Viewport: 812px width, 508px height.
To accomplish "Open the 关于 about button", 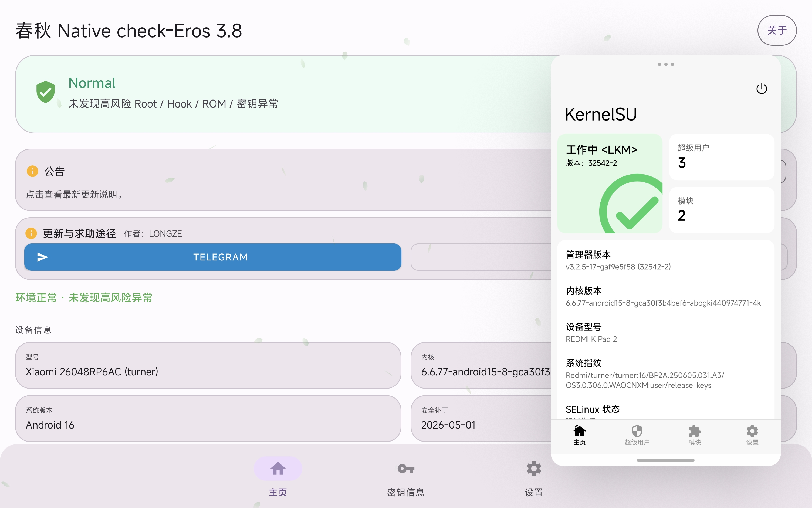I will (x=777, y=30).
